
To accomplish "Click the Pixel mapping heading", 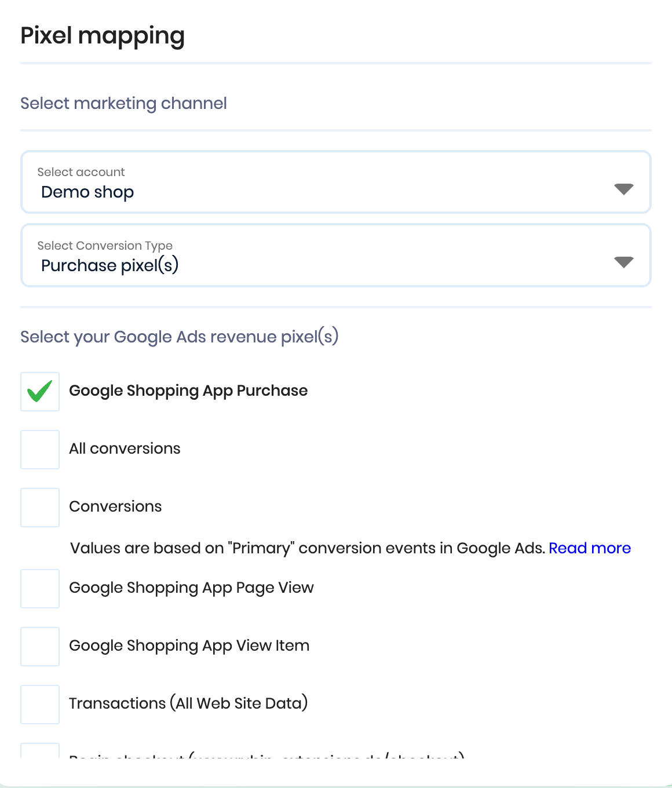I will pos(103,36).
